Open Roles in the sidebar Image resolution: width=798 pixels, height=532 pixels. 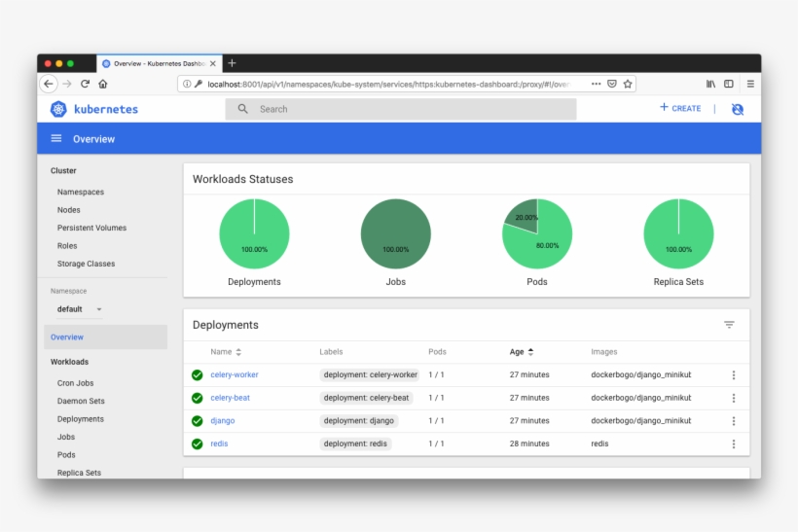(x=67, y=246)
